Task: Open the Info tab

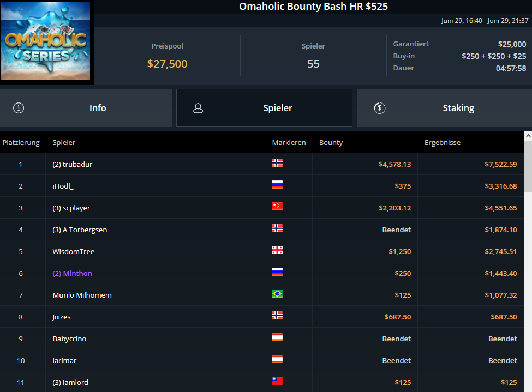Action: pyautogui.click(x=86, y=108)
